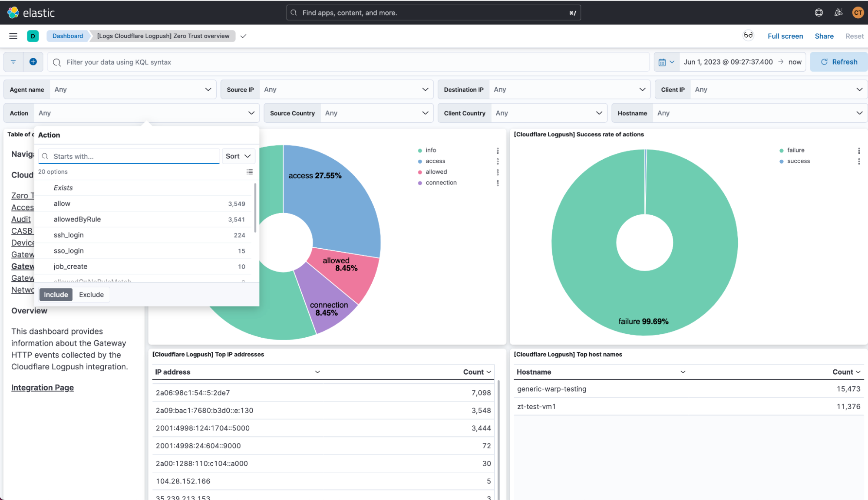Screen dimensions: 868x500
Task: Select the Include toggle button
Action: [56, 294]
